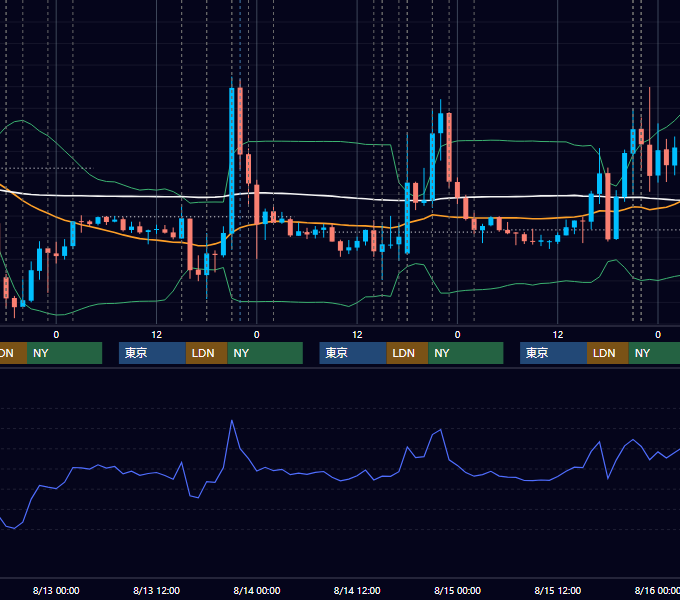Click the 8/13 00:00 date label
Image resolution: width=680 pixels, height=600 pixels.
click(56, 590)
